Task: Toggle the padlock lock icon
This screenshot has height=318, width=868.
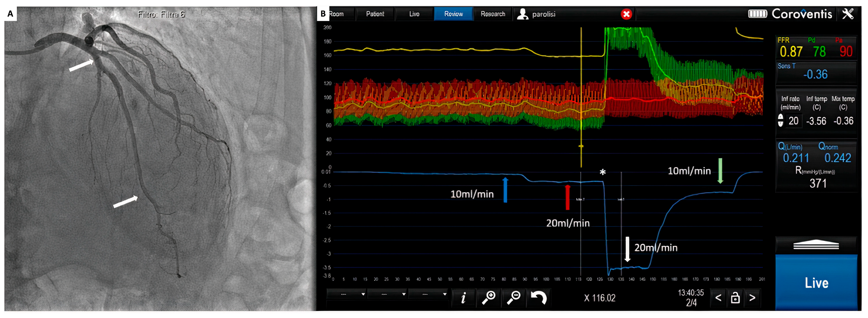Action: click(735, 298)
